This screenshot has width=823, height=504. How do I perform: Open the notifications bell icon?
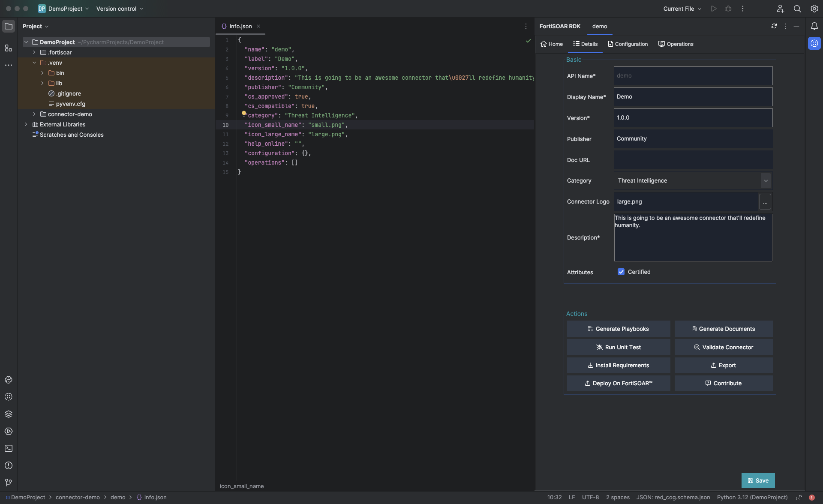(814, 26)
